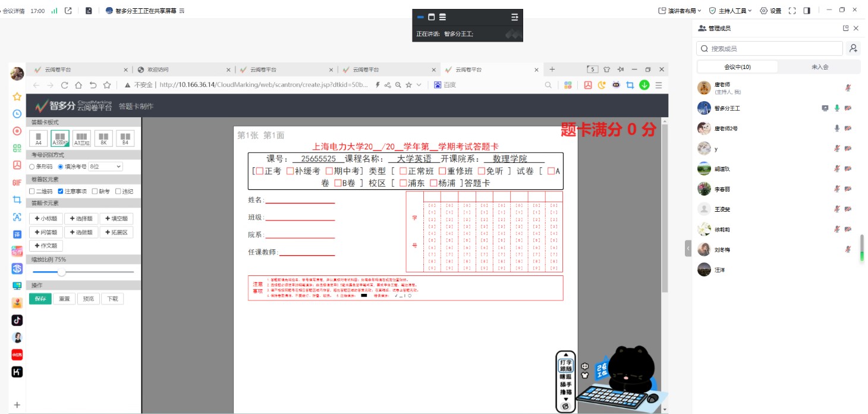Uncheck the 注意事项 checkbox

coord(61,192)
